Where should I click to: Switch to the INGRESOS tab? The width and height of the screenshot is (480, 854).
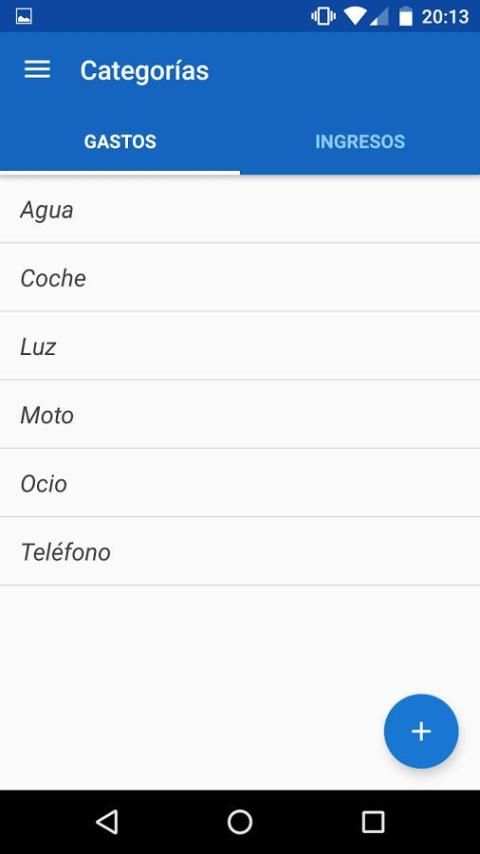pyautogui.click(x=360, y=142)
